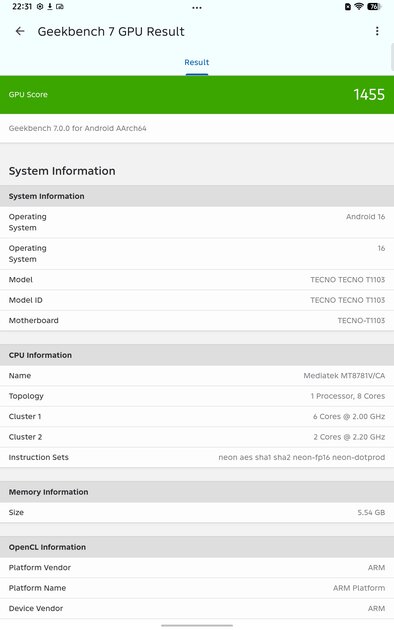Select the Result tab
Image resolution: width=394 pixels, height=630 pixels.
197,62
